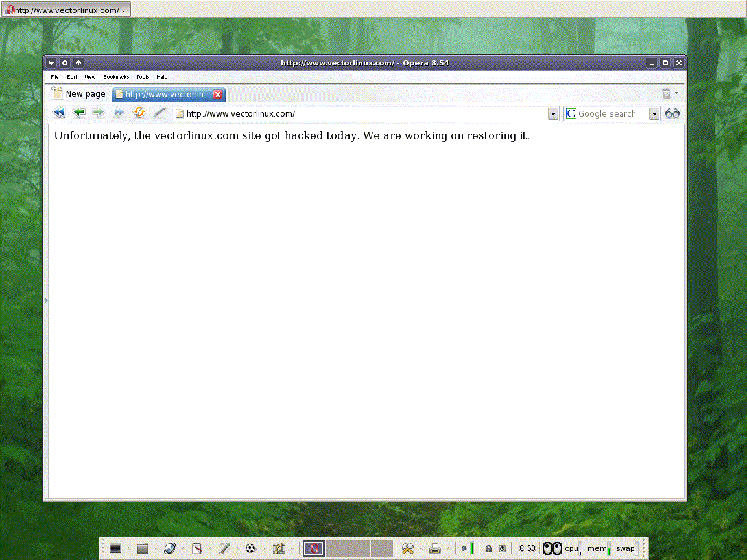Expand the search engine dropdown arrow
The image size is (747, 560).
(654, 114)
